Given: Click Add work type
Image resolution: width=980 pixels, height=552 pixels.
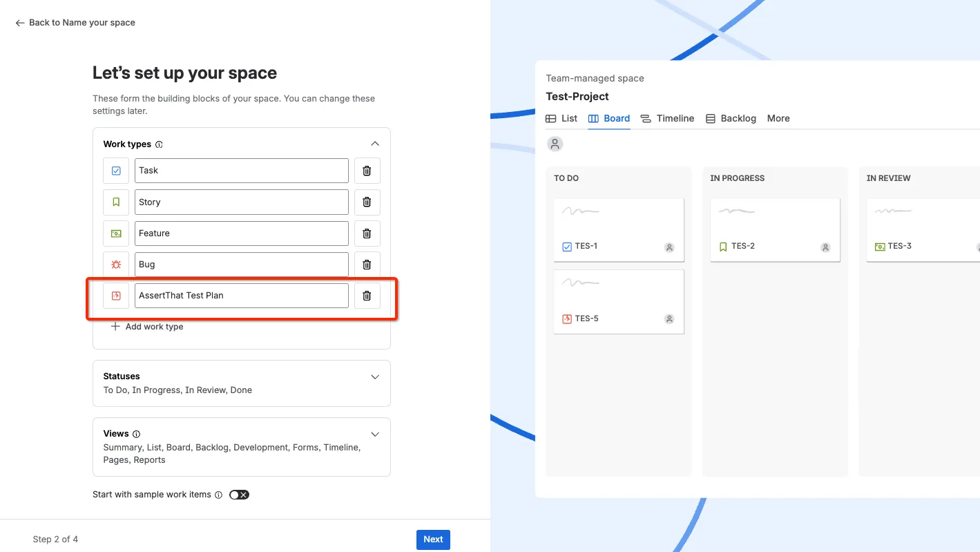Looking at the screenshot, I should pos(147,327).
